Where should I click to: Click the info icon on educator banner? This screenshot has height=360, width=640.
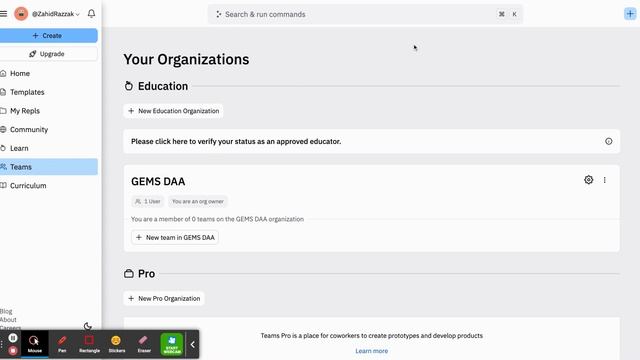pos(608,141)
